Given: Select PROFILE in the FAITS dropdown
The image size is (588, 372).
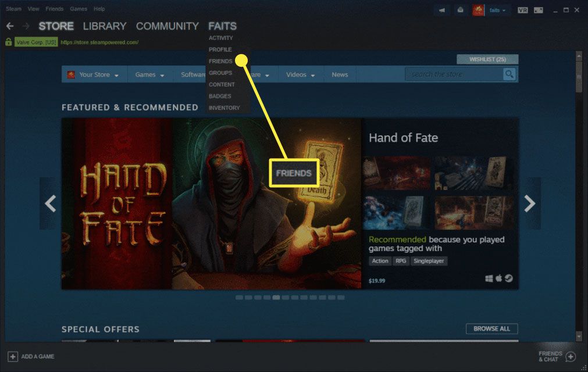Looking at the screenshot, I should point(220,49).
